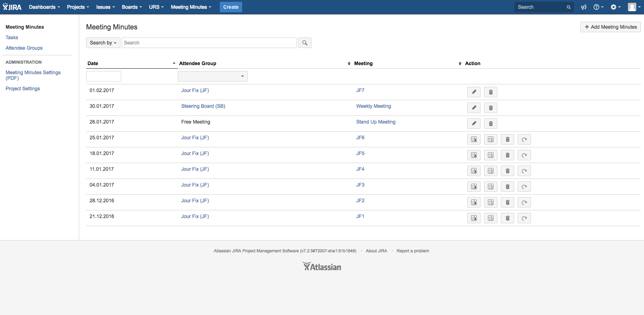Delete the Weekly Meeting minutes
This screenshot has height=315, width=644.
tap(491, 108)
